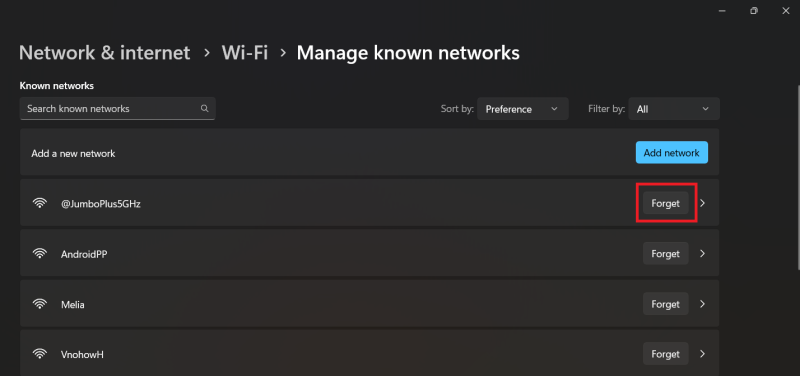This screenshot has height=376, width=800.
Task: Click the search magnifier icon
Action: 205,109
